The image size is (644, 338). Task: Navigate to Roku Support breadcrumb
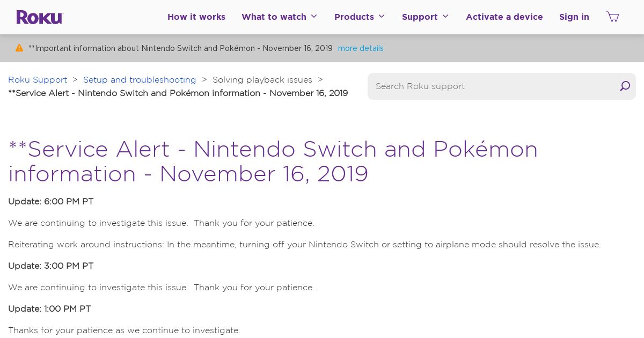[x=38, y=79]
